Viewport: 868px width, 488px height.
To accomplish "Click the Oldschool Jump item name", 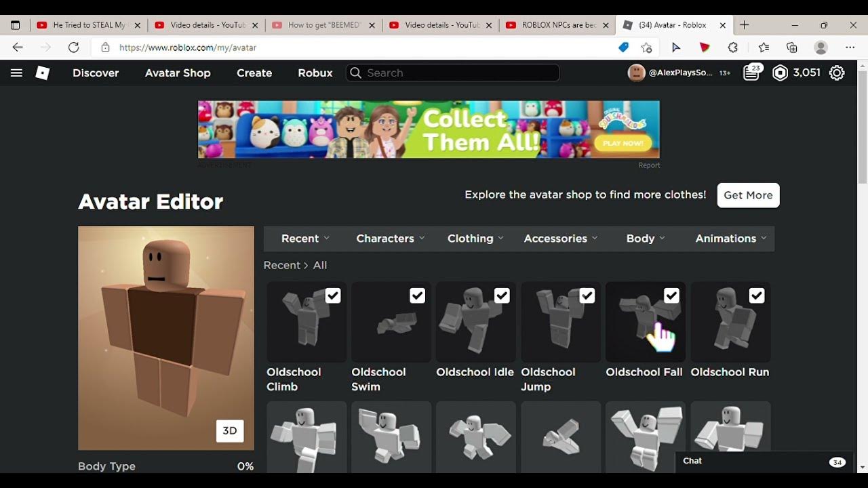I will click(548, 380).
